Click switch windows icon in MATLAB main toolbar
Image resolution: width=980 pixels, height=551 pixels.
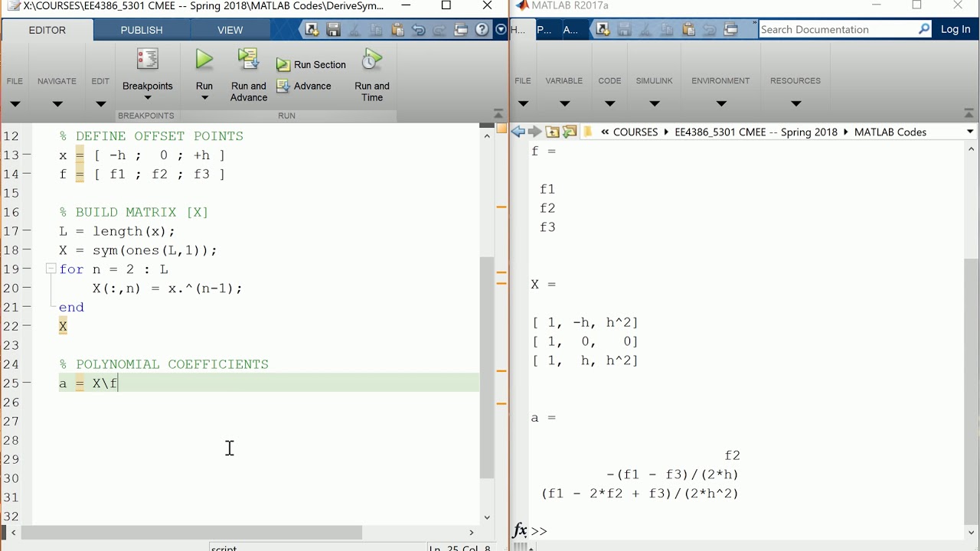point(731,29)
